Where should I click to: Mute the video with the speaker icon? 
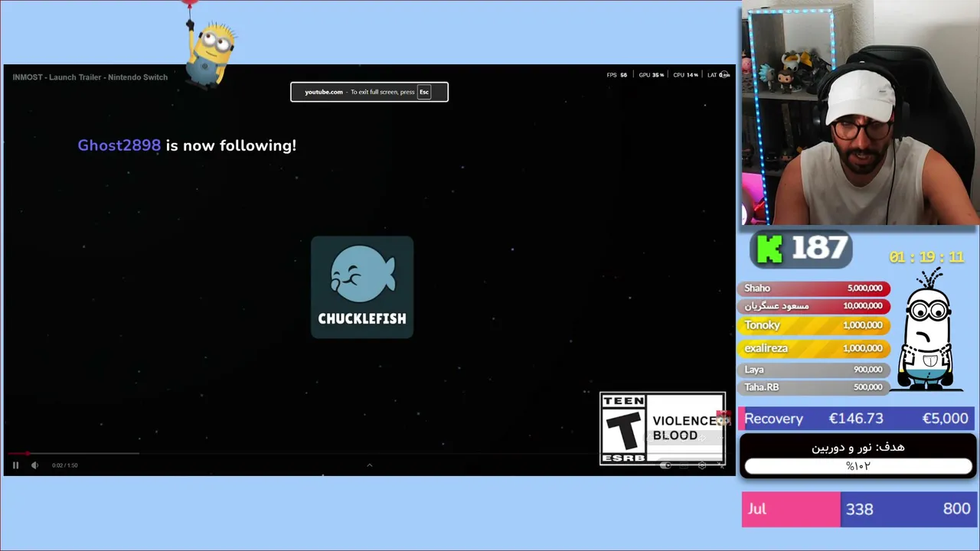34,465
